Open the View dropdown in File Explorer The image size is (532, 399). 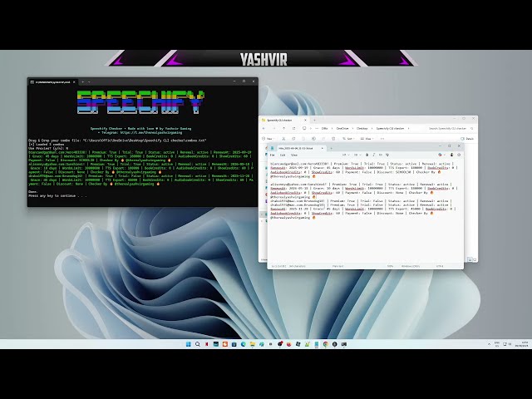[x=367, y=139]
